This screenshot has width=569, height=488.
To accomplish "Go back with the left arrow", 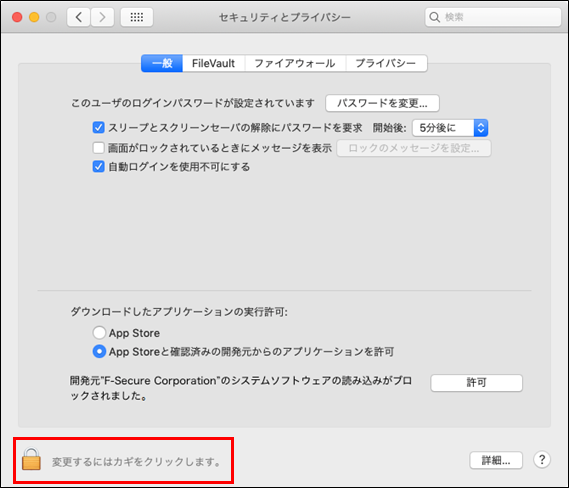I will [78, 17].
